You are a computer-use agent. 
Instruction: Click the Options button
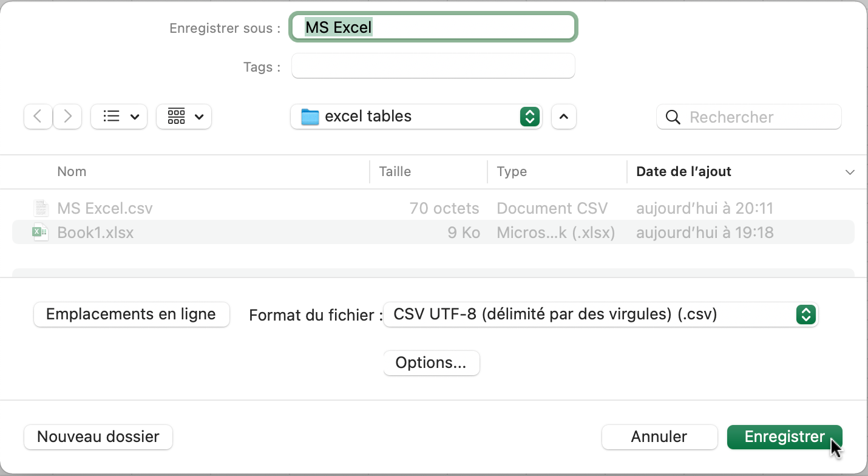click(x=431, y=362)
